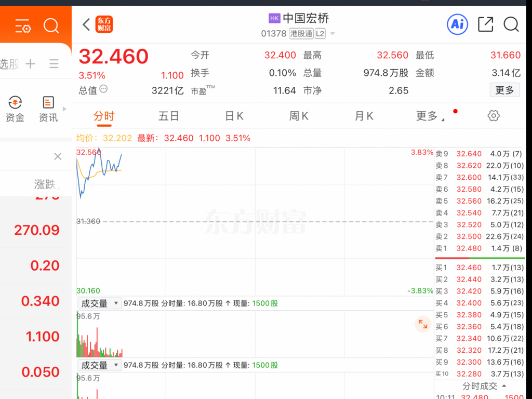Switch to the 月K tab

[x=364, y=116]
